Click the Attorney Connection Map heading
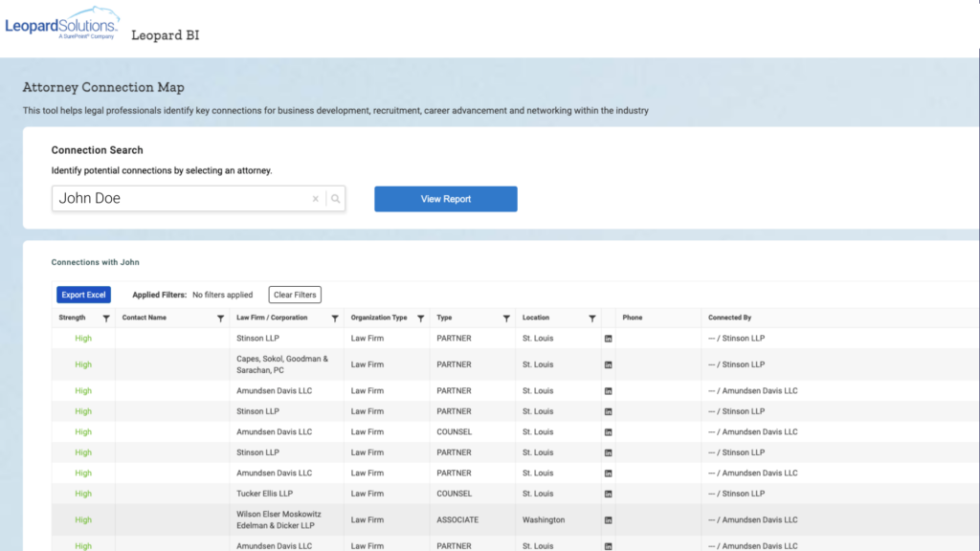Screen dimensions: 980x551 pos(103,87)
